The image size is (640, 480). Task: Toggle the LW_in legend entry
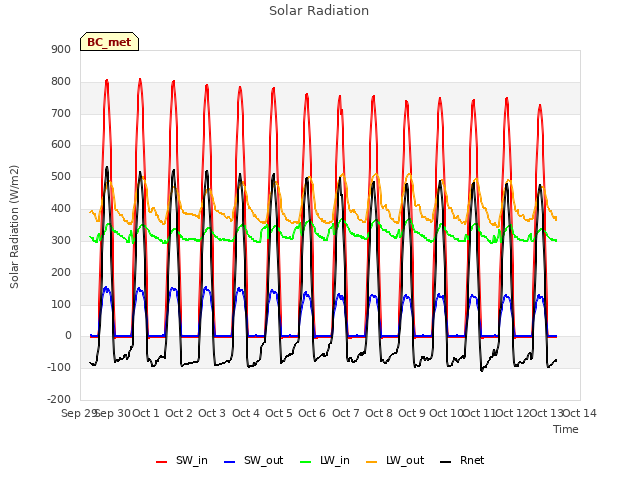325,460
